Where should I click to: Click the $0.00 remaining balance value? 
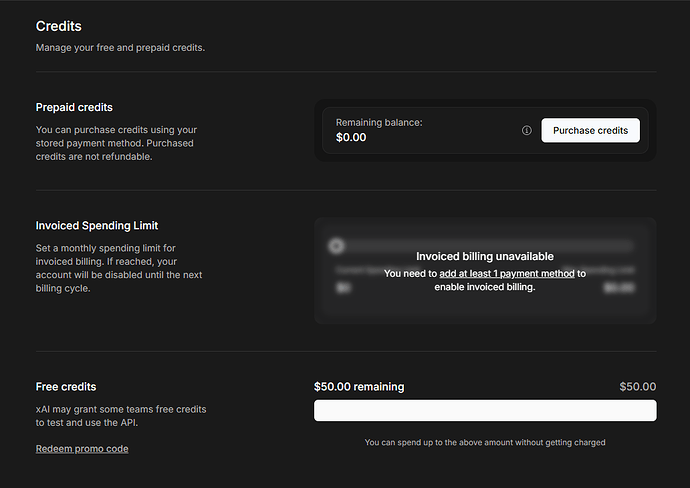351,137
